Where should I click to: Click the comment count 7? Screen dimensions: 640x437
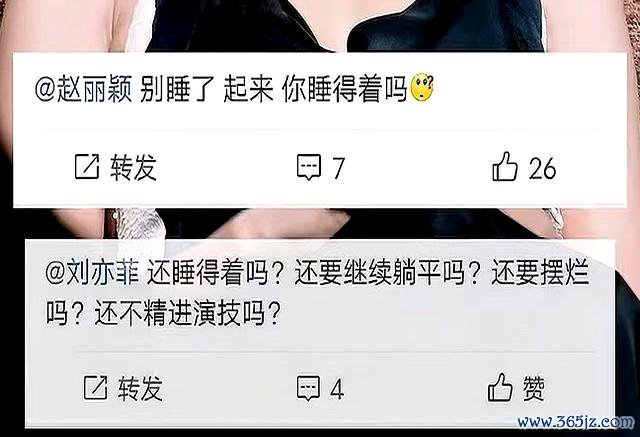pyautogui.click(x=338, y=168)
